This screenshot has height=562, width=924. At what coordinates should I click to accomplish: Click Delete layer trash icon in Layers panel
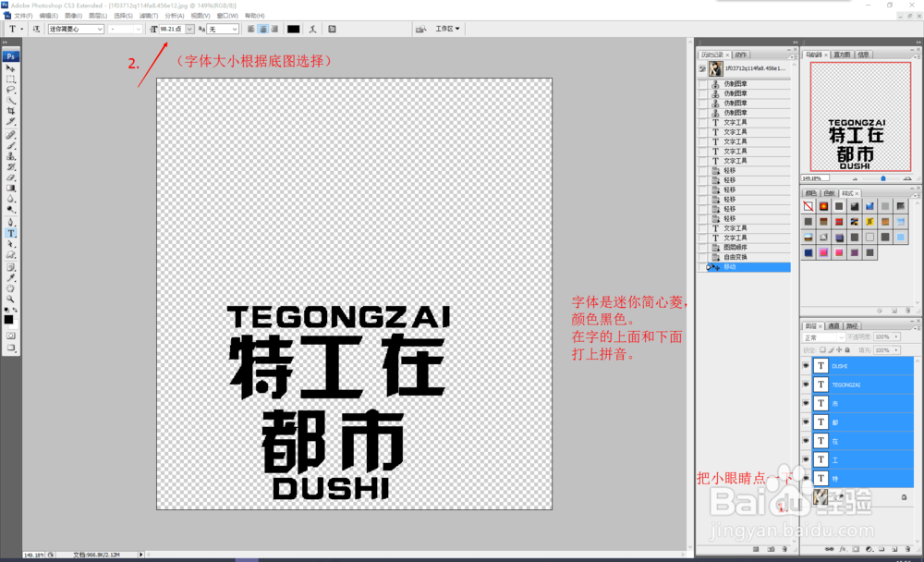click(907, 549)
